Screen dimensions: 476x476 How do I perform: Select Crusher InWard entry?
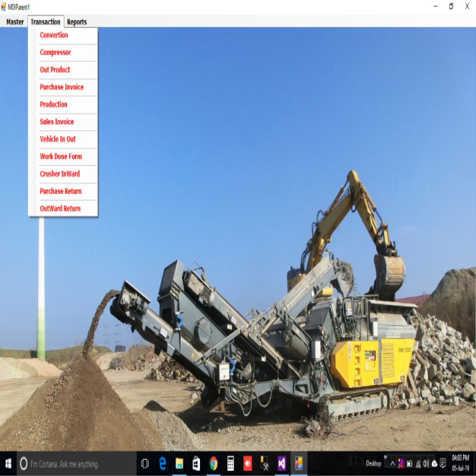(x=59, y=174)
